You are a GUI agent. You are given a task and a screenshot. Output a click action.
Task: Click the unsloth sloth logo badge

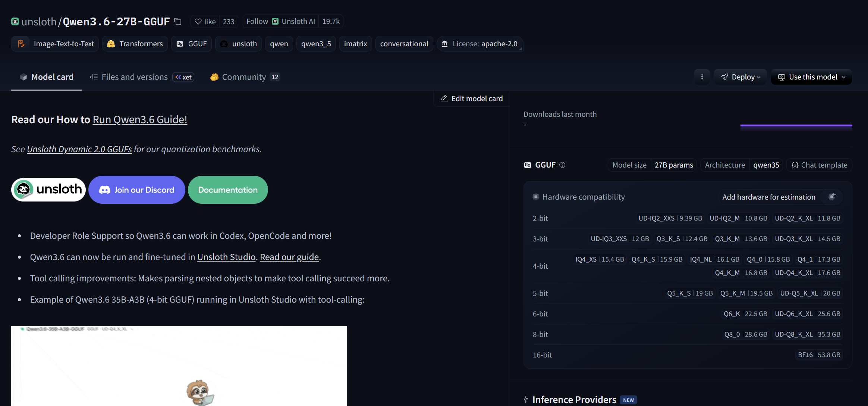pyautogui.click(x=48, y=190)
